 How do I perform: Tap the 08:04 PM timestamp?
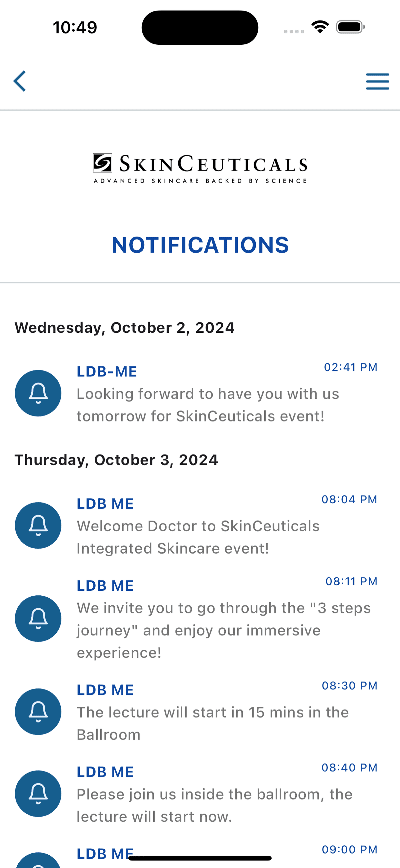(x=349, y=499)
